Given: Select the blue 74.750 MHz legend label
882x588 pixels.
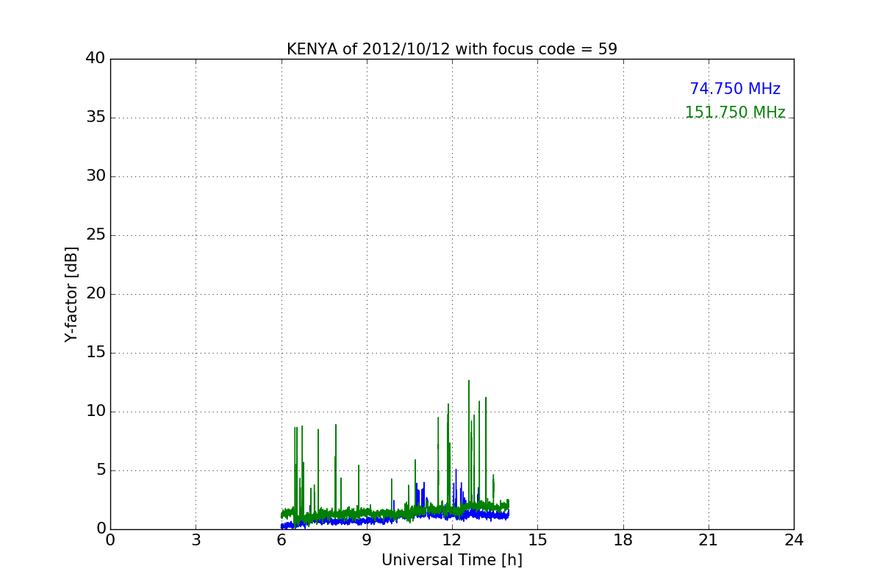Looking at the screenshot, I should pos(735,89).
